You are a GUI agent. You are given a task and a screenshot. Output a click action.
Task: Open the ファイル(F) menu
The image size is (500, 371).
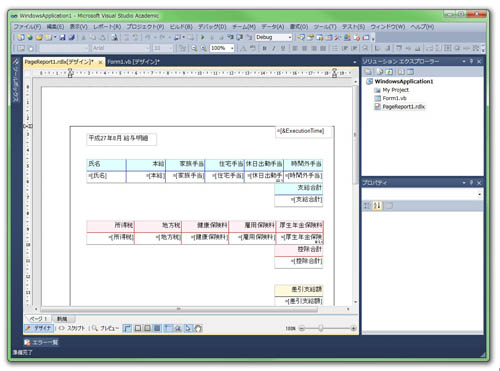tap(27, 27)
